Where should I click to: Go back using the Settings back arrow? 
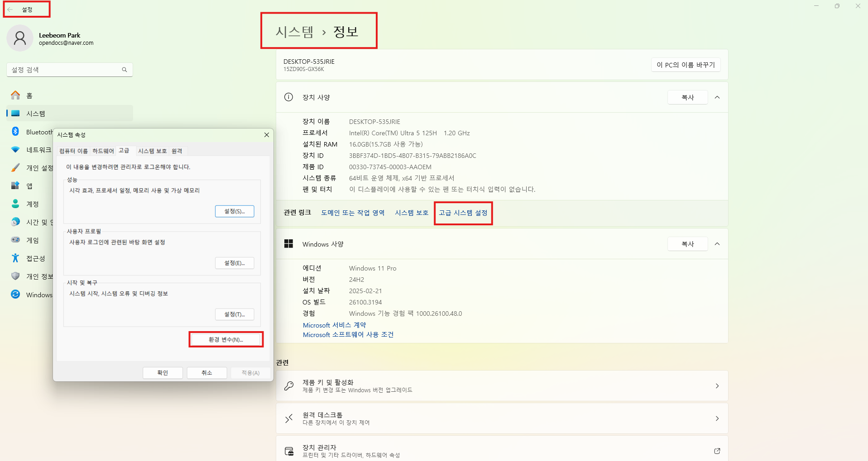10,10
